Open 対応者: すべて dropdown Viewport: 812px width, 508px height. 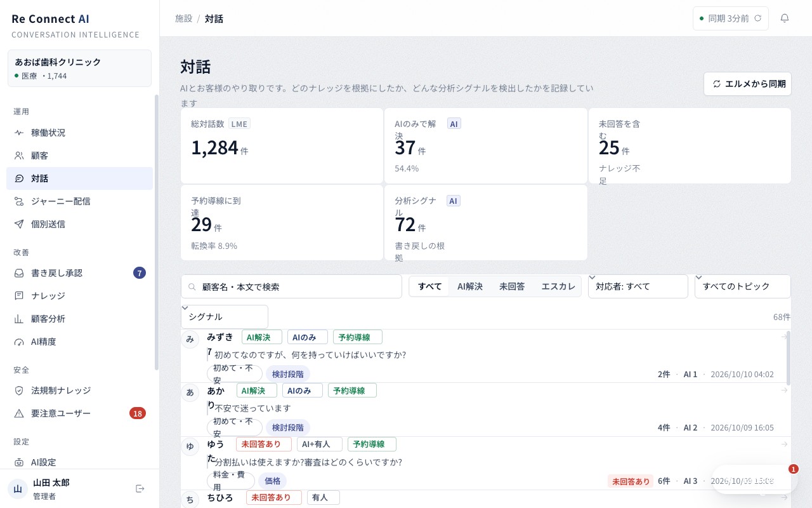pos(638,286)
